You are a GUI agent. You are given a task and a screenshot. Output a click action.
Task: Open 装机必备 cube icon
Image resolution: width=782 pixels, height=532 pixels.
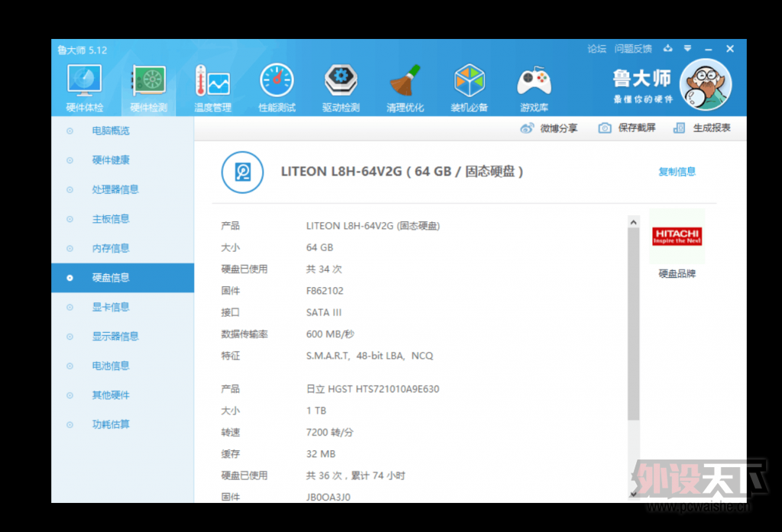470,81
